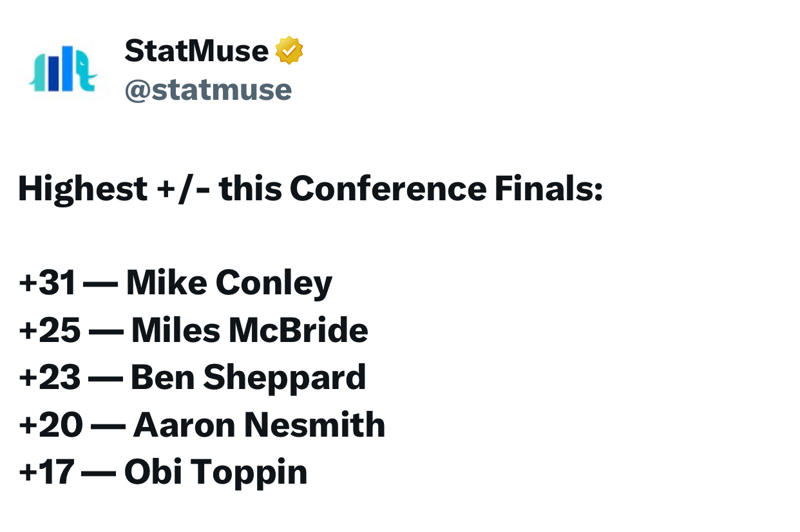Click the dash before Mike Conley

coord(101,284)
